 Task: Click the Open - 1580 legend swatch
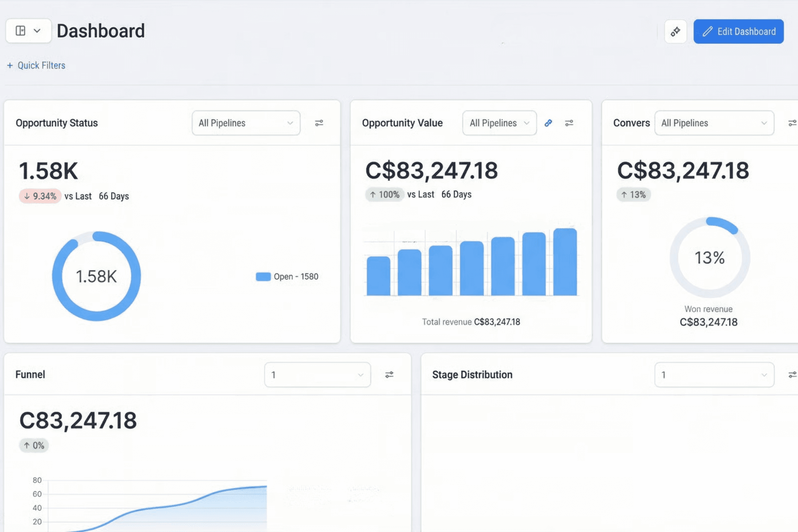coord(263,276)
